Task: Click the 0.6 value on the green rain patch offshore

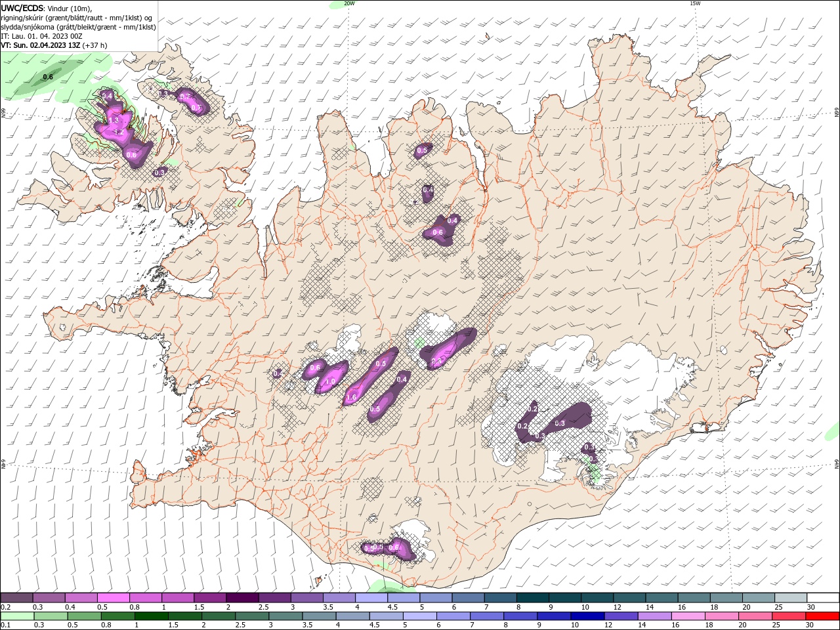Action: [48, 77]
